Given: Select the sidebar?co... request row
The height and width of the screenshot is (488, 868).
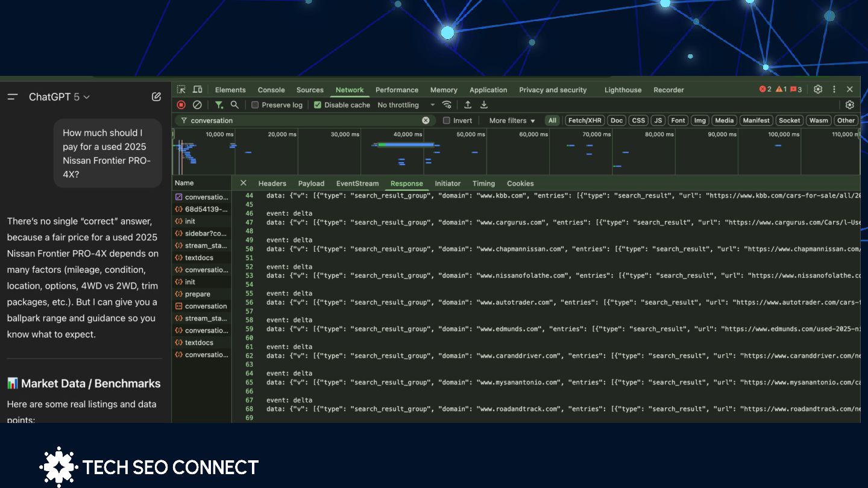Looking at the screenshot, I should tap(202, 233).
